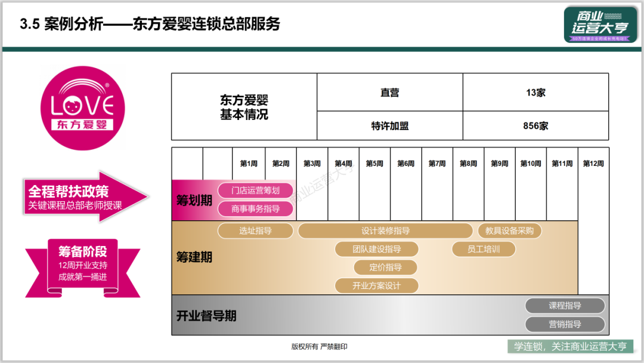Select the 门店运营筹划 pill
Image resolution: width=644 pixels, height=363 pixels.
pos(255,190)
